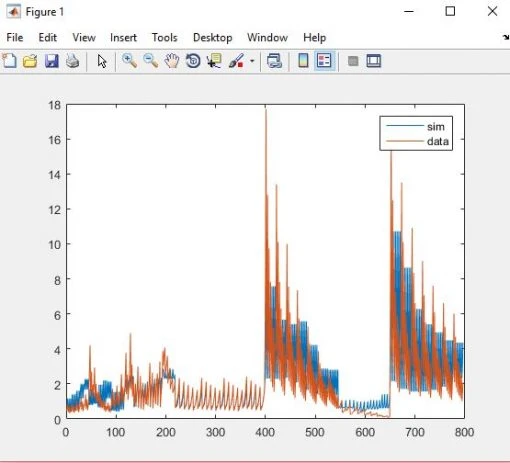The height and width of the screenshot is (463, 510).
Task: Toggle the Data Cursor tool
Action: pyautogui.click(x=214, y=61)
